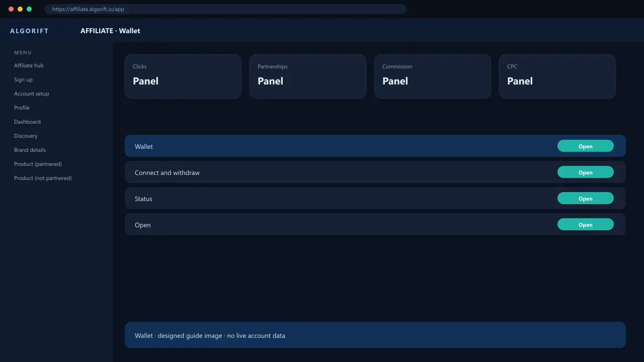Click the Wallet row label
Screen dimensions: 644x362
point(144,146)
